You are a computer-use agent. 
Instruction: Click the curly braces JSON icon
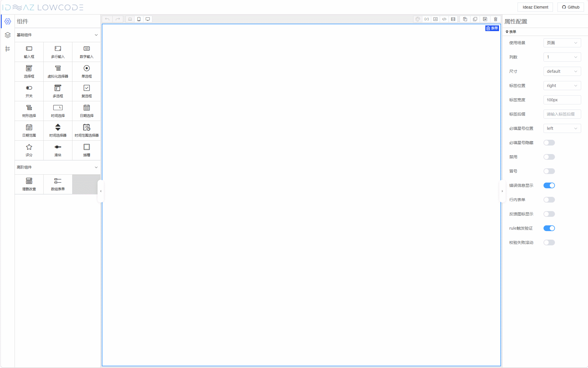click(x=427, y=19)
